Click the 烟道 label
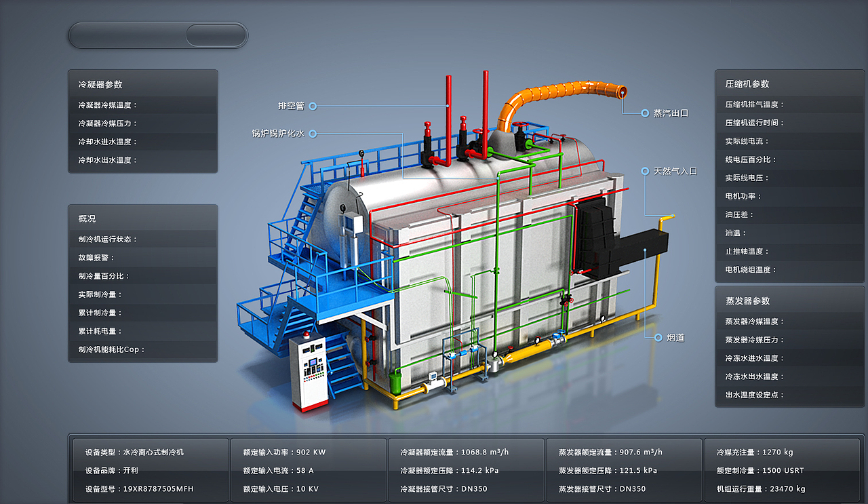Screen dimensions: 868x504 point(675,337)
